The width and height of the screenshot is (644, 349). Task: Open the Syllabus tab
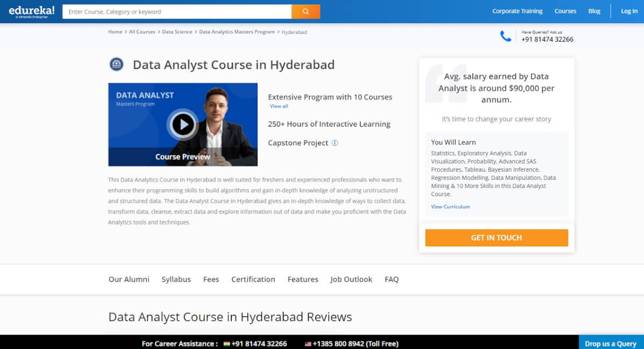pos(176,279)
